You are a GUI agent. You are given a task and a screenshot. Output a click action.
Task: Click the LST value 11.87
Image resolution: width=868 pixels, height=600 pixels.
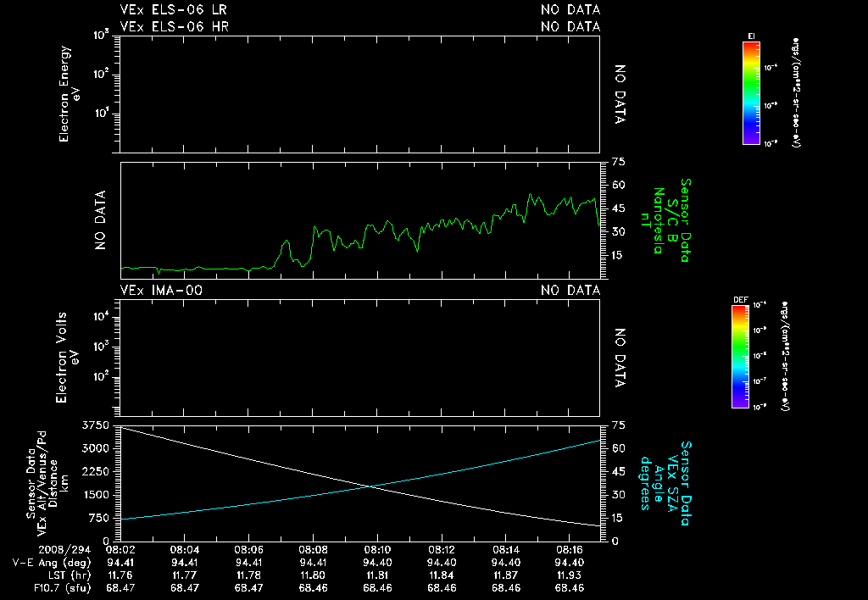(x=505, y=575)
